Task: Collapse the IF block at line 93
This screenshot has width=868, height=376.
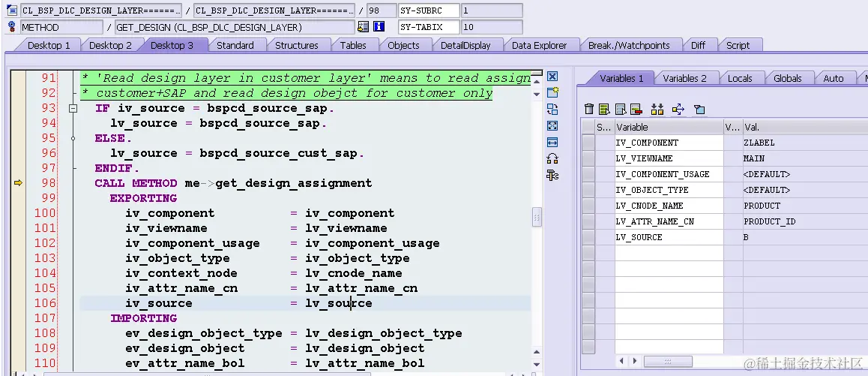Action: [73, 108]
